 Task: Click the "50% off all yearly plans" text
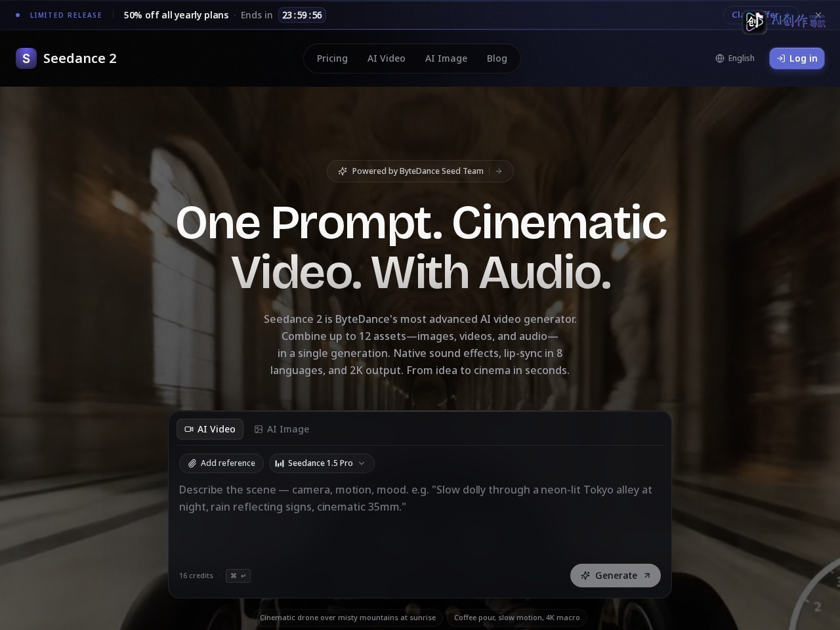(x=176, y=15)
